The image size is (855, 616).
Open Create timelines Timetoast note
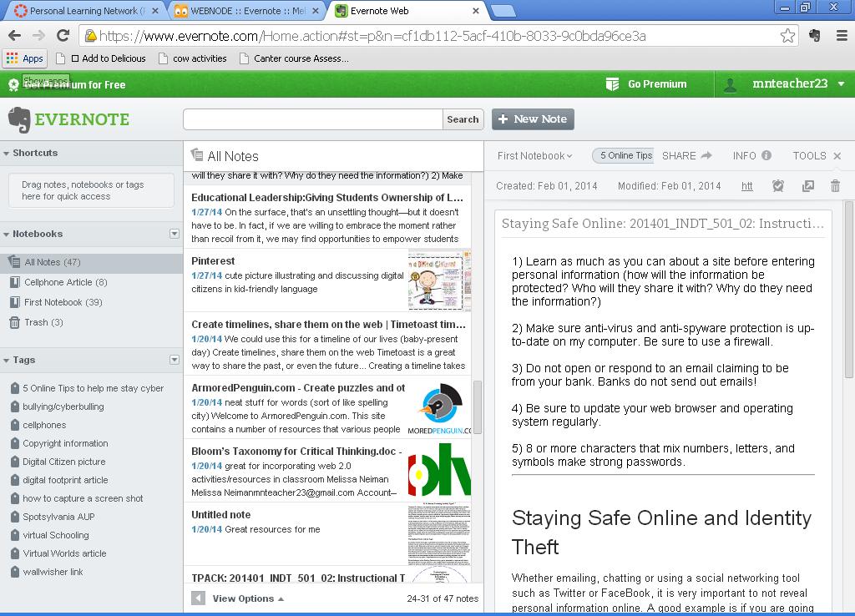point(327,345)
